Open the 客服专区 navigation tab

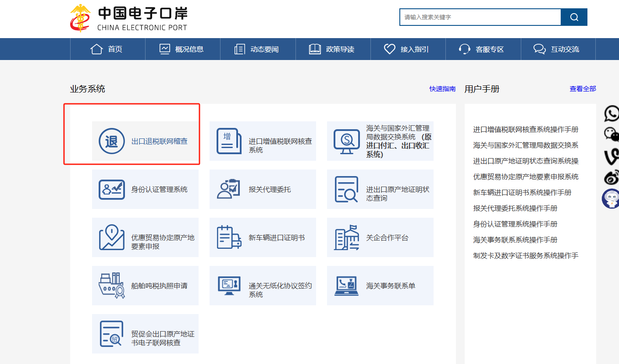[483, 49]
